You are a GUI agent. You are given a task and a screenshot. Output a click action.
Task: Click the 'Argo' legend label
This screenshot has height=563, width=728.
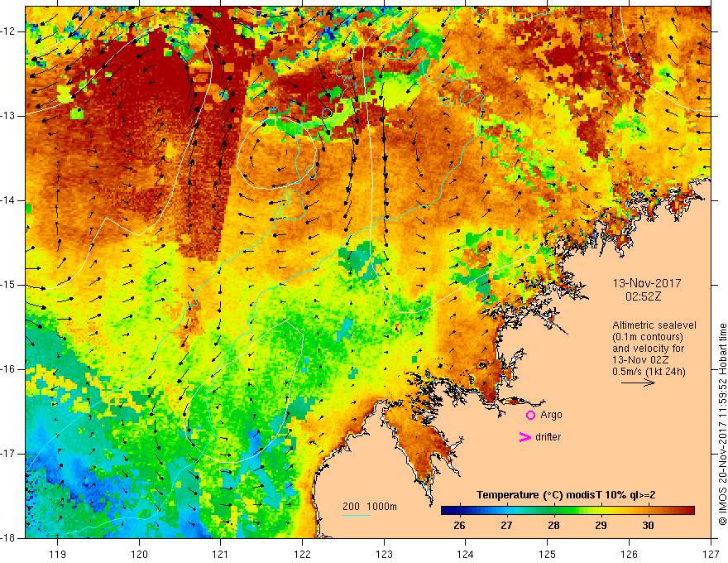click(551, 415)
